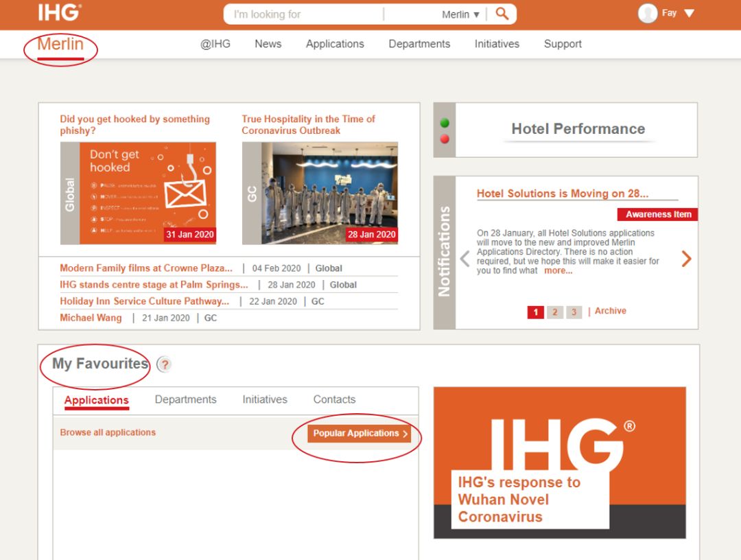Click the red status indicator dot
This screenshot has height=560, width=741.
click(x=444, y=139)
